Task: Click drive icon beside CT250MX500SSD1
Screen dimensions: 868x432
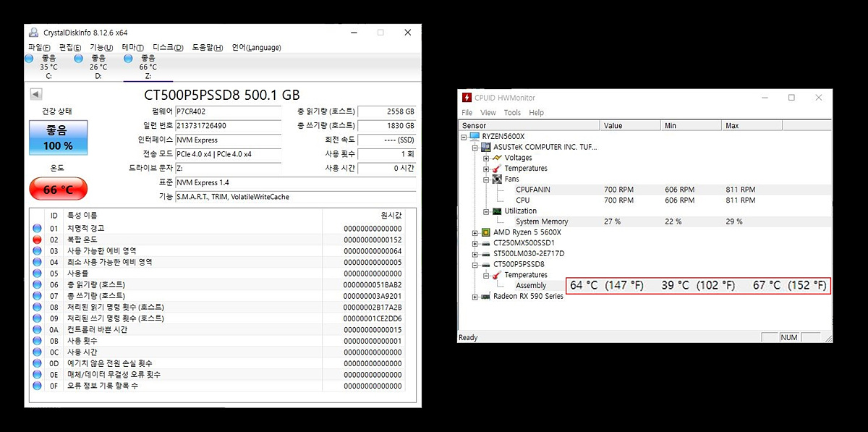Action: tap(486, 243)
